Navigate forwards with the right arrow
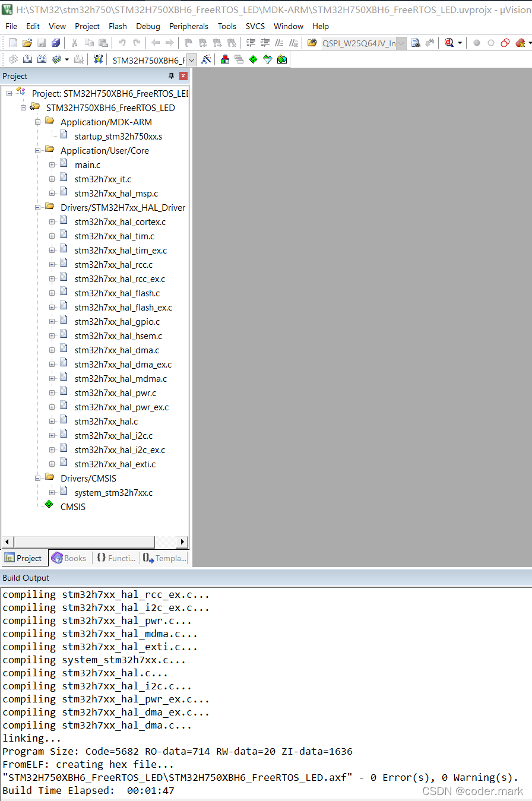This screenshot has height=801, width=532. click(170, 43)
